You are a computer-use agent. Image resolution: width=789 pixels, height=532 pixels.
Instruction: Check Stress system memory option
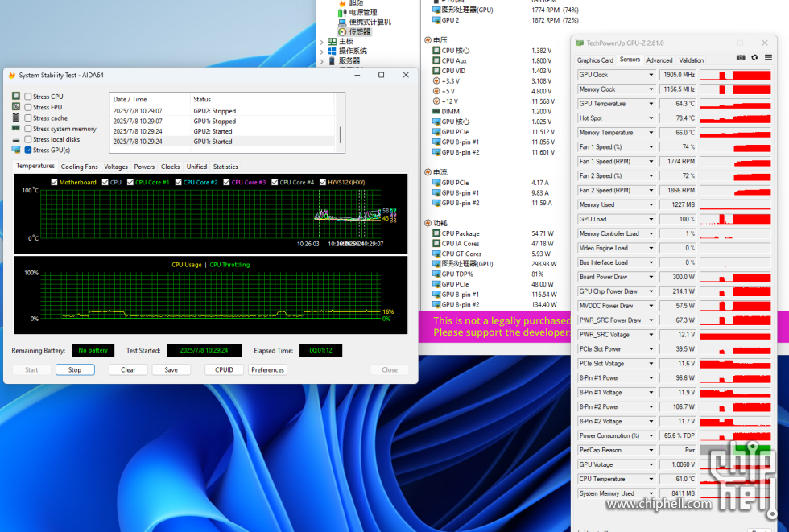click(x=28, y=129)
